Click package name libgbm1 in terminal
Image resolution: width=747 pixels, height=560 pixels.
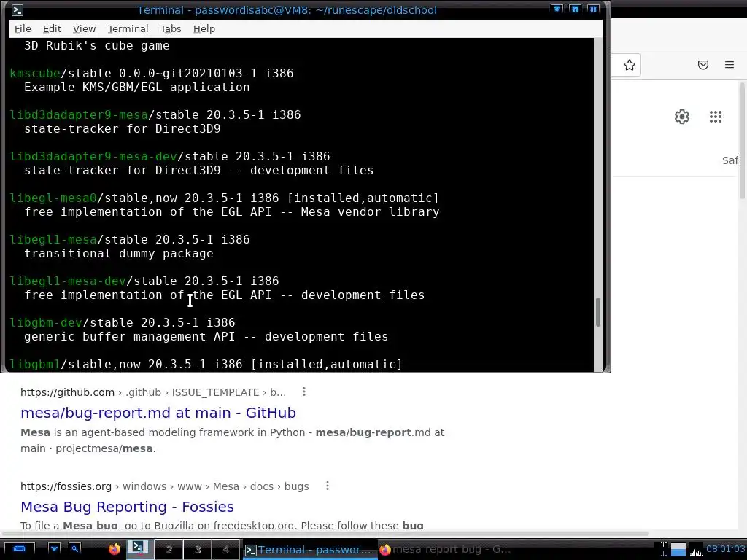[35, 365]
